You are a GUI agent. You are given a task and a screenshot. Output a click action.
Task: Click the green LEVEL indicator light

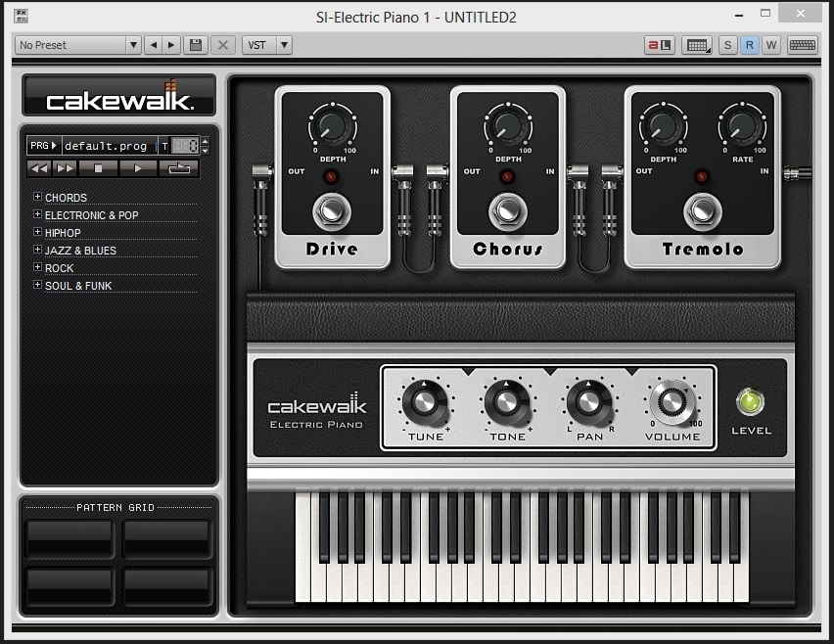pos(750,401)
